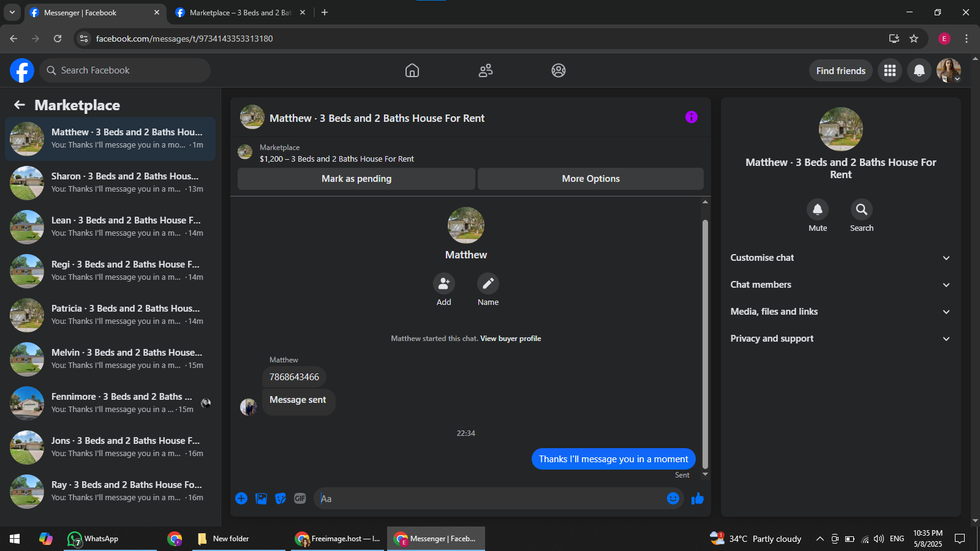Click chat header title Matthew 3 Beds
This screenshot has height=551, width=980.
pos(377,118)
